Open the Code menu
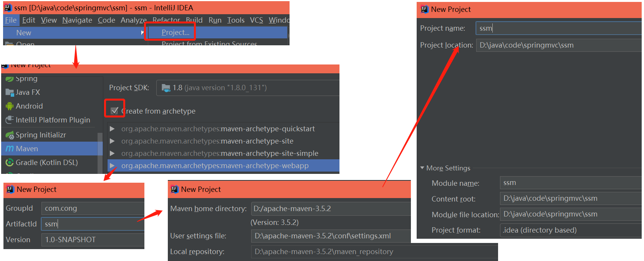 point(106,20)
